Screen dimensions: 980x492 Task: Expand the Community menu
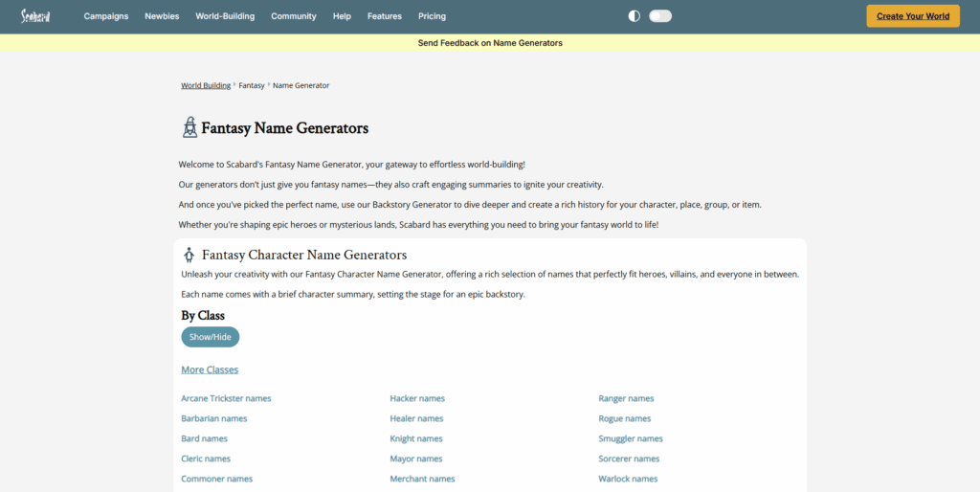[x=294, y=16]
